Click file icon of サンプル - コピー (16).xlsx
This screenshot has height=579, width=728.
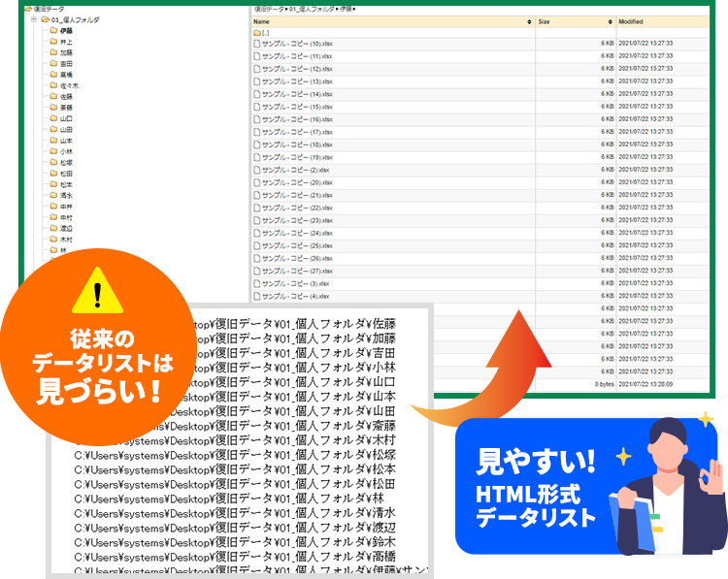(x=257, y=119)
